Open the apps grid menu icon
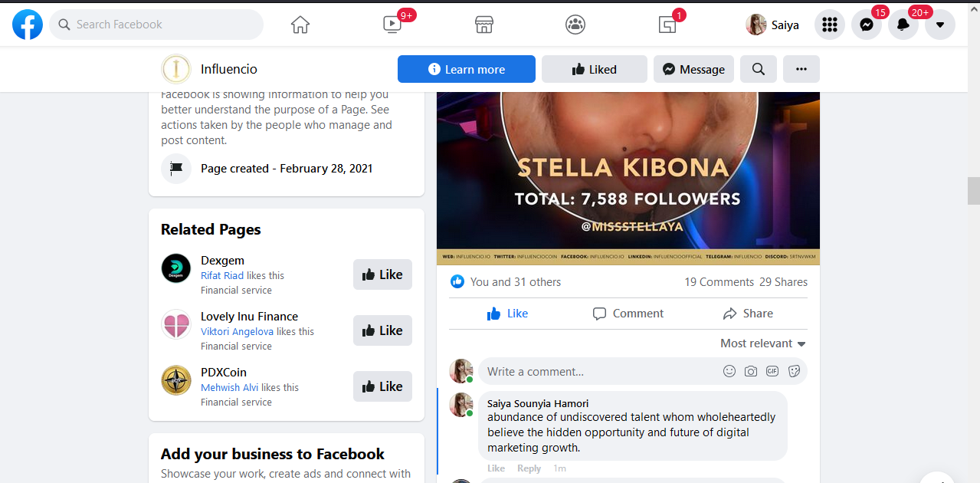 (x=829, y=25)
